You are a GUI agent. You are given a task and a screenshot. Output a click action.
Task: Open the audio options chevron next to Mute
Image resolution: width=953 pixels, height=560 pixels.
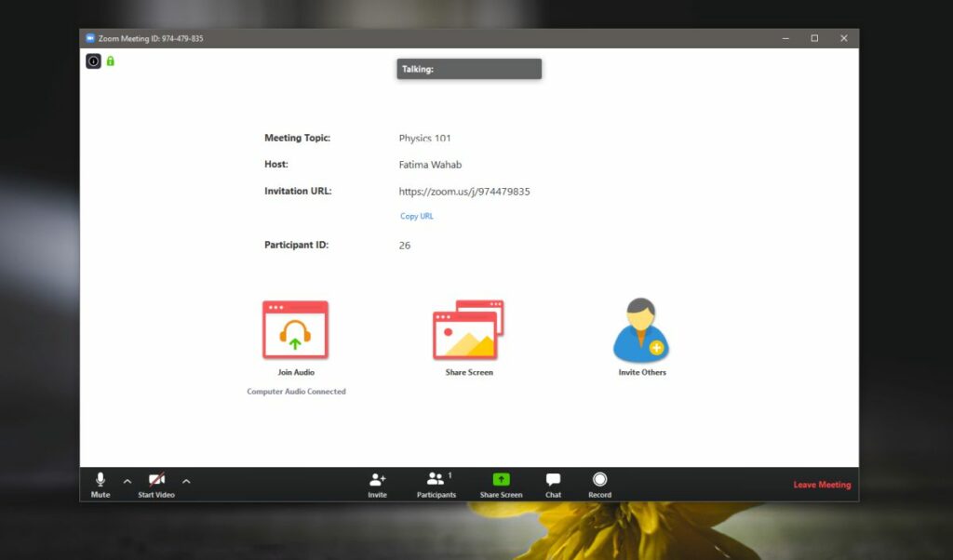tap(127, 481)
